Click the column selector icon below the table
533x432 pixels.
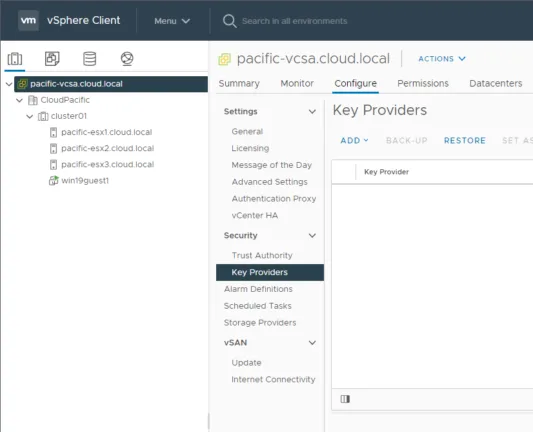(345, 399)
